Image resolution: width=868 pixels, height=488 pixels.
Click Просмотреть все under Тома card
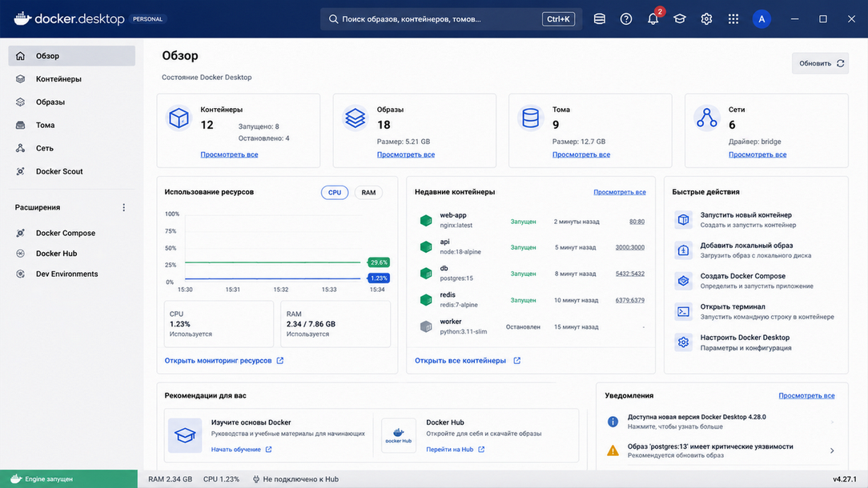pos(581,155)
